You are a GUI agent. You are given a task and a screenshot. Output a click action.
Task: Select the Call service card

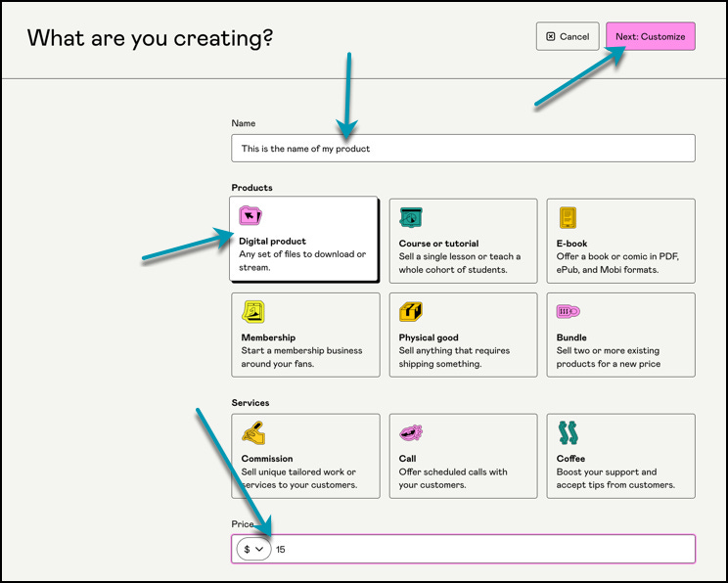[463, 456]
